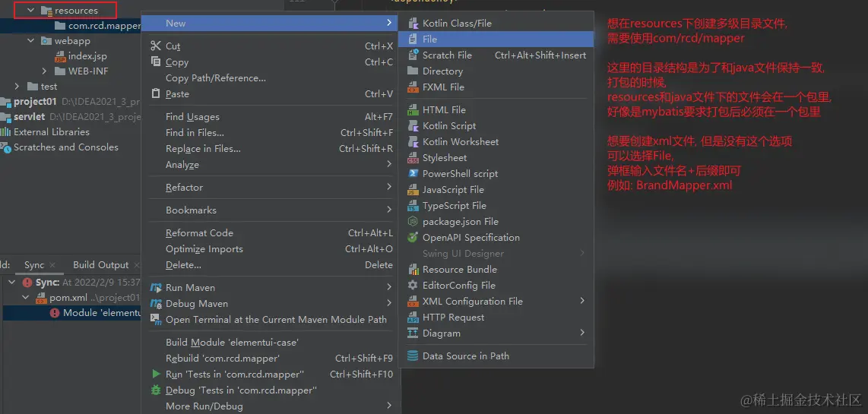Click the Copy icon in context menu
Screen dimensions: 868x414
(156, 62)
